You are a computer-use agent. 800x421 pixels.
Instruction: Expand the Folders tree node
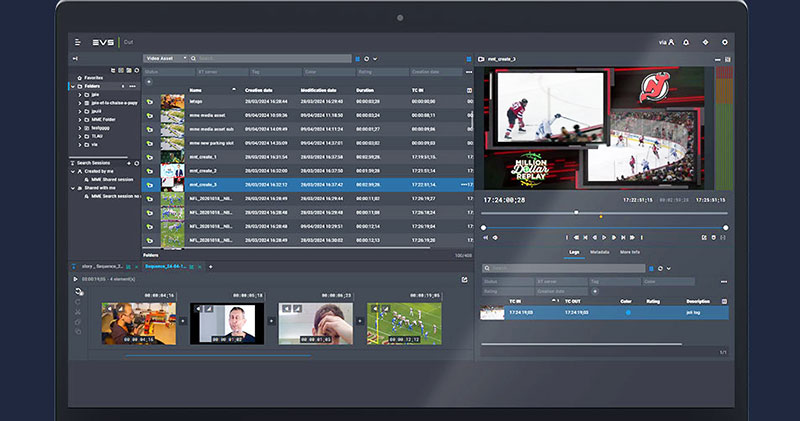tap(74, 86)
